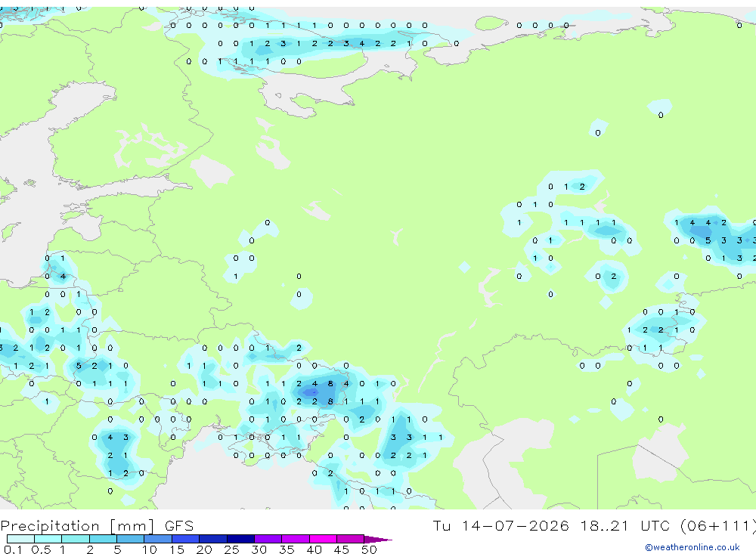
Task: Pick the 30–35 mm legend color
Action: (x=268, y=539)
